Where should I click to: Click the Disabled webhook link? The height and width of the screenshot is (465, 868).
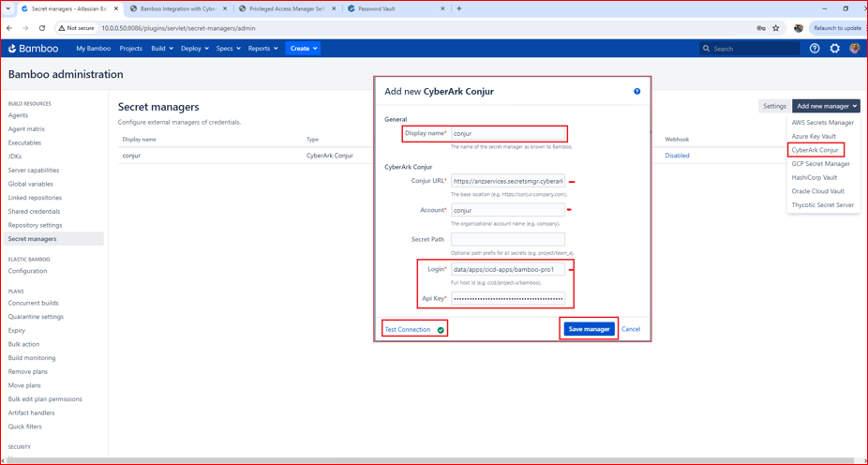tap(677, 156)
